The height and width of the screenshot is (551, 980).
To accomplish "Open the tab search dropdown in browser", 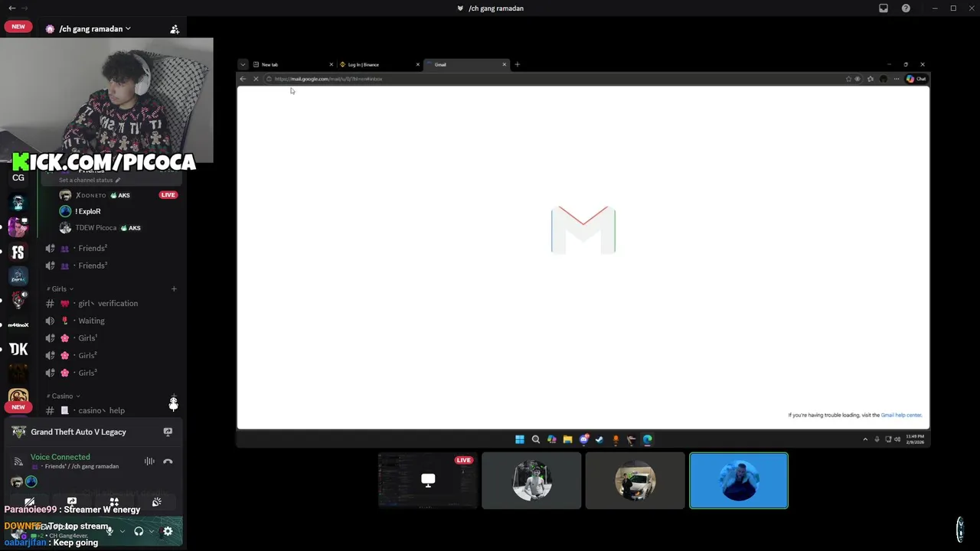I will (243, 64).
